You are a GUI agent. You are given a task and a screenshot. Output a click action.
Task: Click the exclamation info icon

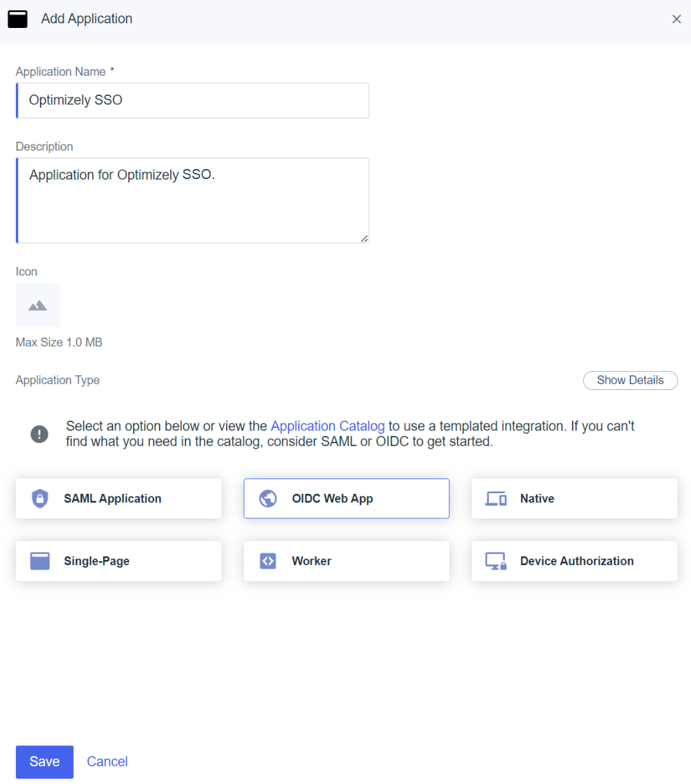[x=39, y=434]
